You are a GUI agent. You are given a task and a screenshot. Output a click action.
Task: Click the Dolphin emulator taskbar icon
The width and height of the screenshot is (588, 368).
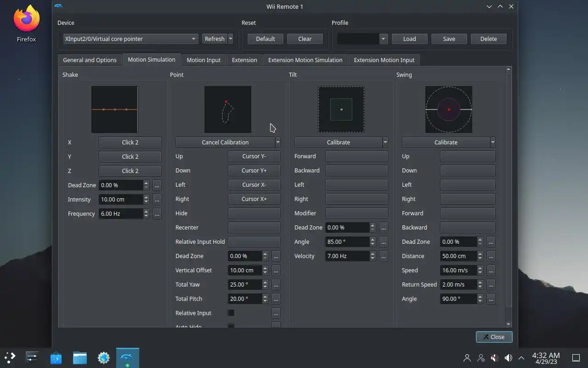click(127, 358)
